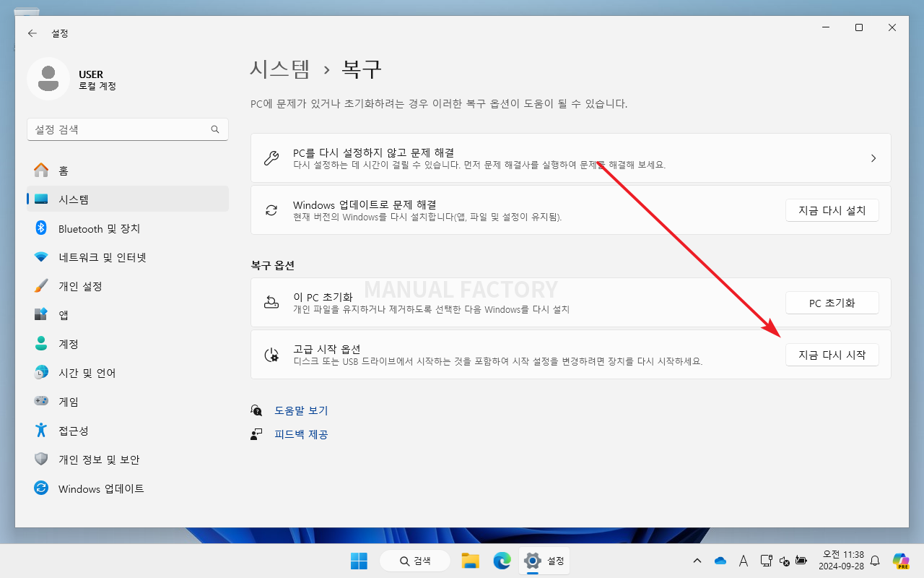Select the 네트워크 및 인터넷 wifi icon
Viewport: 924px width, 578px height.
coord(41,257)
